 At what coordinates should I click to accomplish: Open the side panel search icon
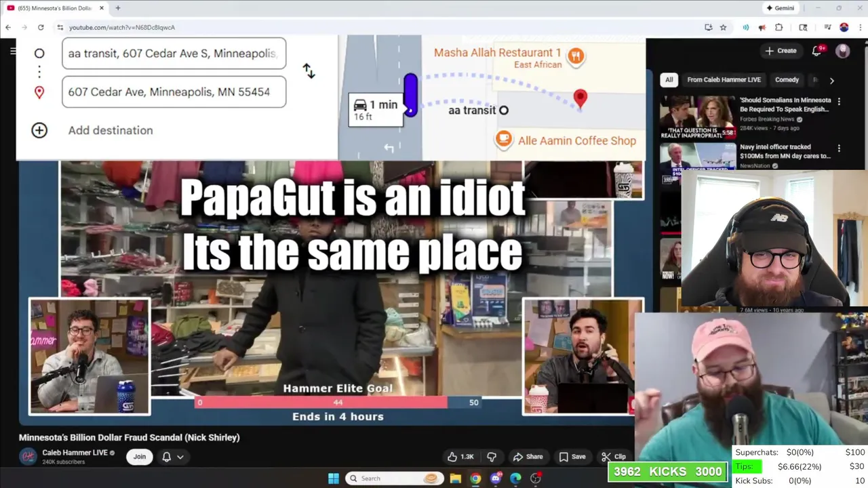[804, 27]
